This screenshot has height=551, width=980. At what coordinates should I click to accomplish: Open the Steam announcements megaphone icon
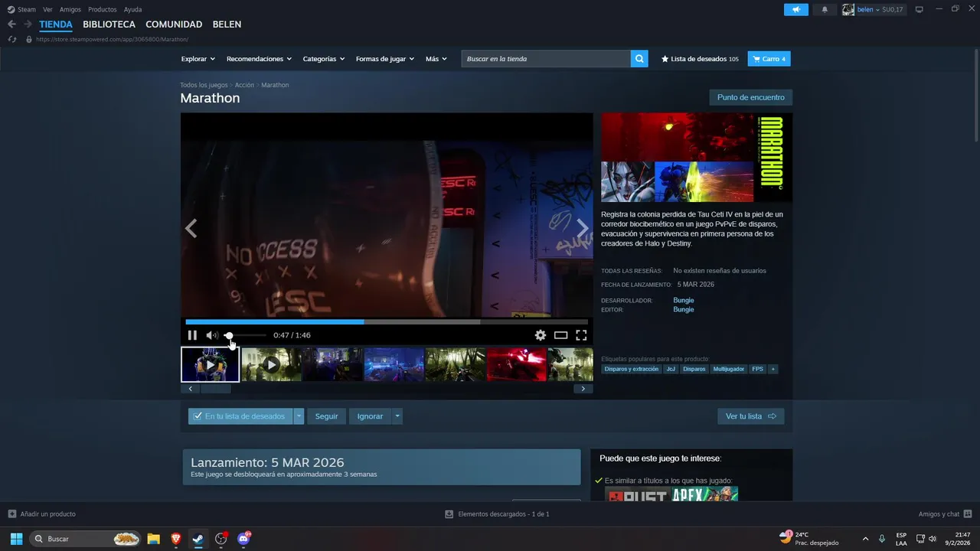(796, 9)
